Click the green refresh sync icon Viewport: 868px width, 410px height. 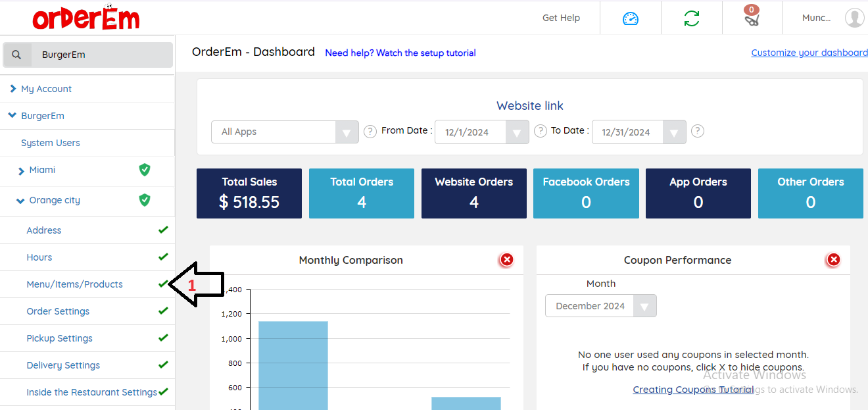[691, 18]
